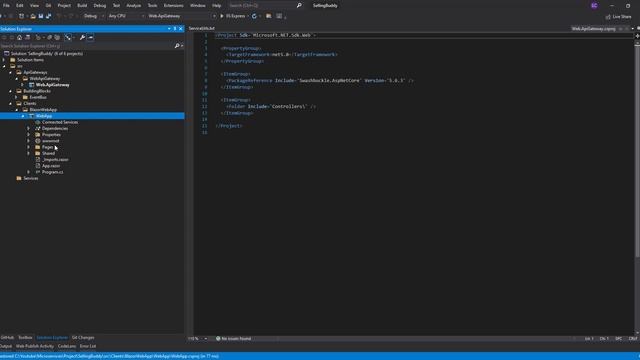Image resolution: width=640 pixels, height=360 pixels.
Task: Select the Solution 'SellingBuddy' root node
Action: coord(47,53)
